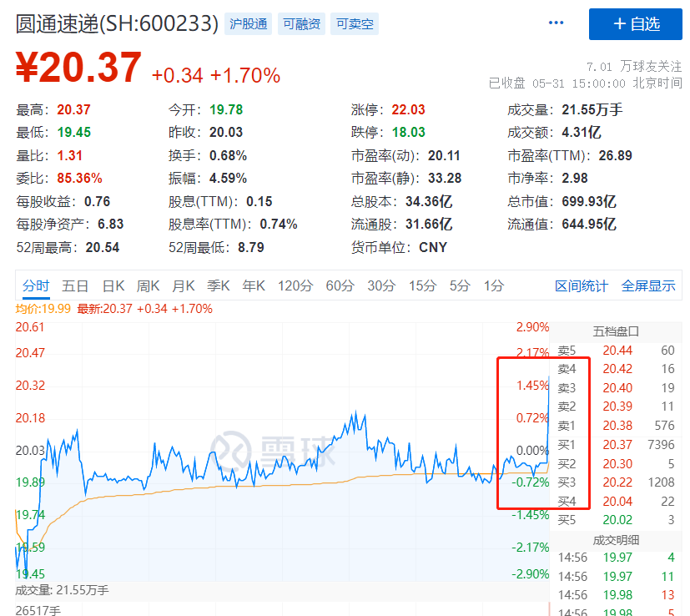
Task: Click the 14:56 trade at 19.98 volume 13
Action: coord(616,595)
